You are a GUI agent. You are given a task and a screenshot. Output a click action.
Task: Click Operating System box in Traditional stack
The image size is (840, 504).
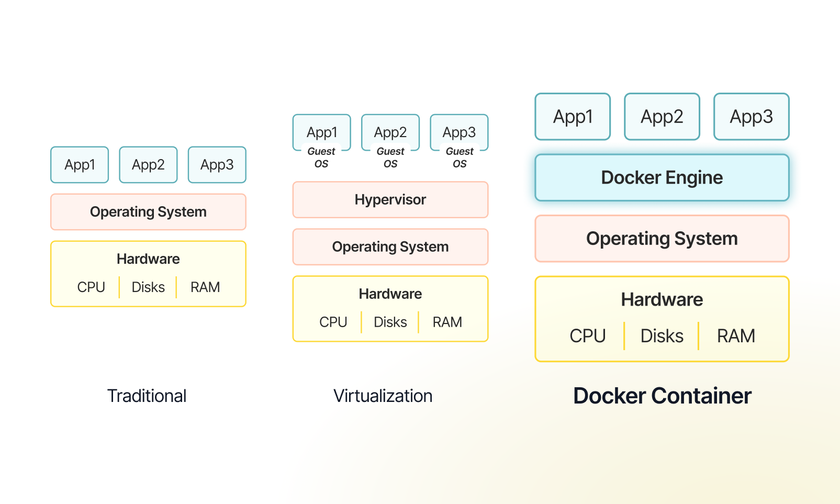[148, 212]
